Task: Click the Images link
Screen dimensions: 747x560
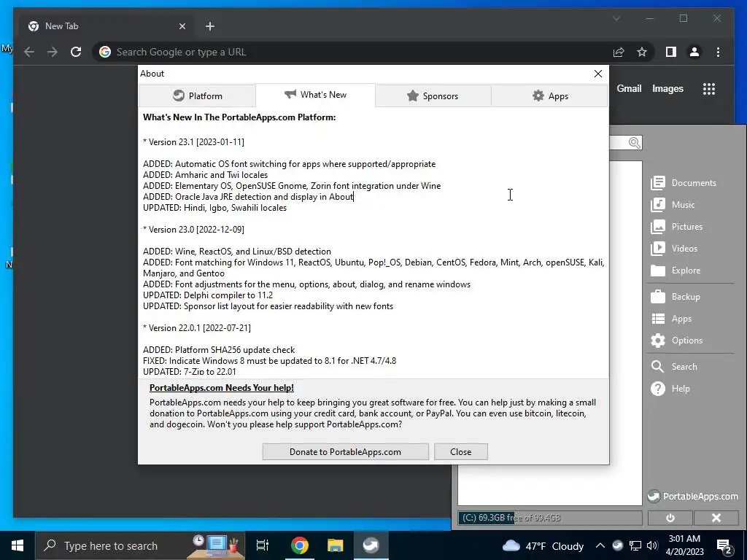Action: pyautogui.click(x=667, y=88)
